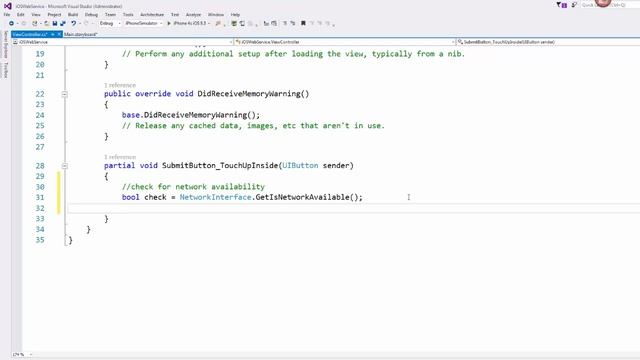The image size is (640, 360).
Task: Open the Server Explorer side panel tab
Action: tap(5, 44)
